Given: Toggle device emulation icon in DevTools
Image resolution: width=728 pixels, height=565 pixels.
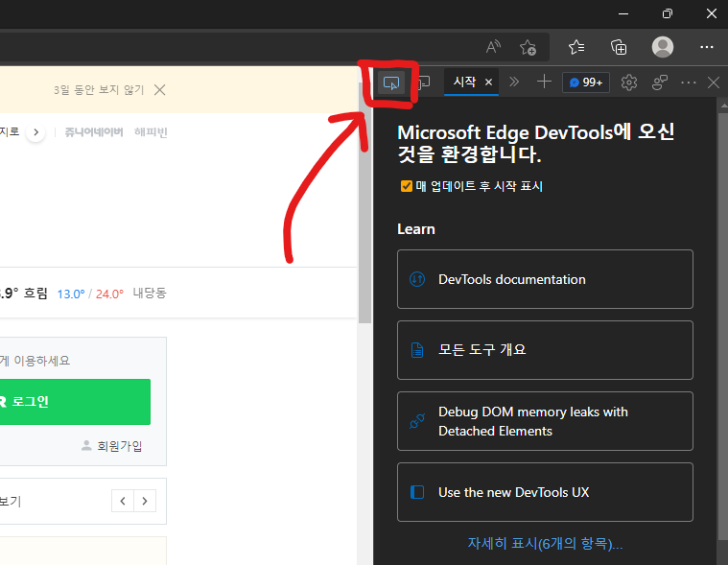Looking at the screenshot, I should point(423,82).
